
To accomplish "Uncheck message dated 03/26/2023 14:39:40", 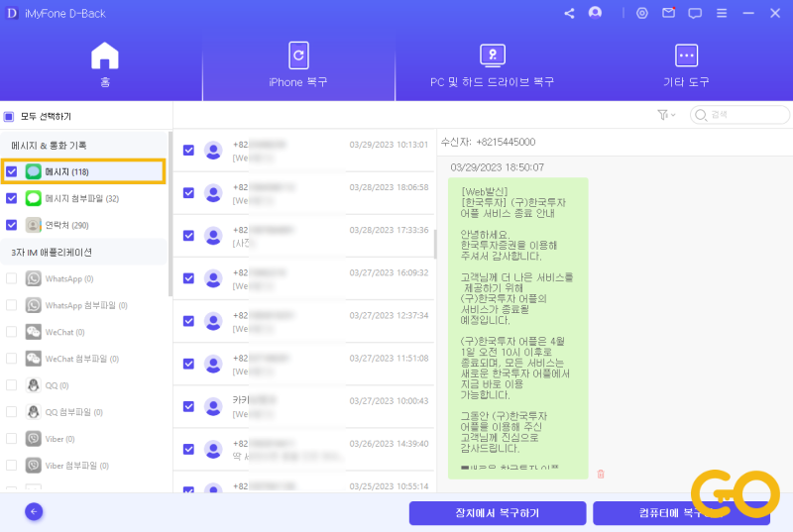I will 188,449.
